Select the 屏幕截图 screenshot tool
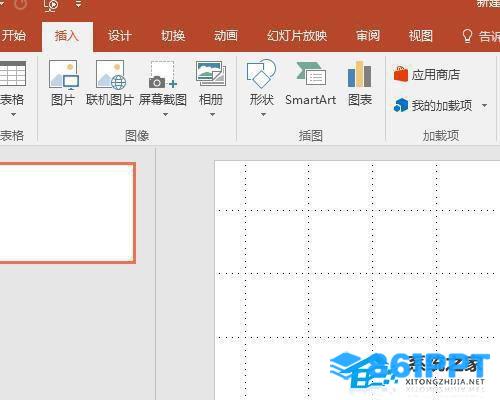The width and height of the screenshot is (500, 400). [163, 83]
